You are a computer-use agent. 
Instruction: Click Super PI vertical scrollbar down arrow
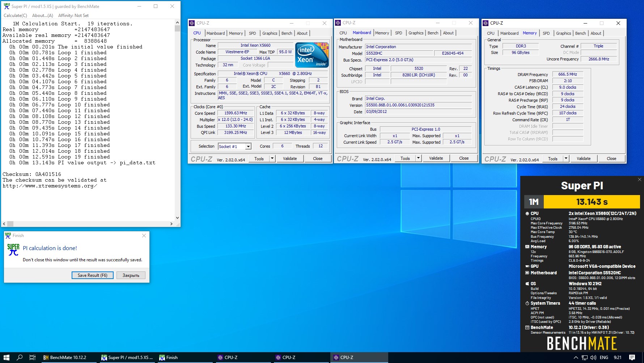(x=177, y=218)
